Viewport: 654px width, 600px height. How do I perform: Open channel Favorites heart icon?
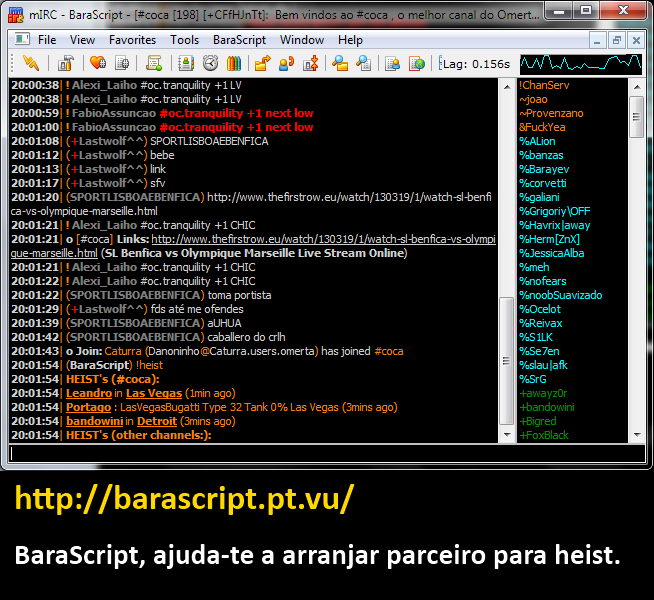click(x=98, y=63)
